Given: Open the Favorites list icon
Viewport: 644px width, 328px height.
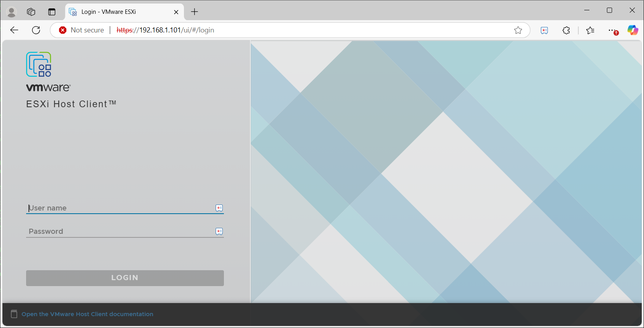Looking at the screenshot, I should tap(590, 30).
